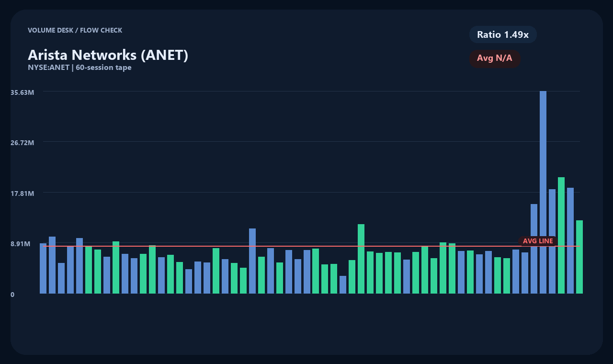Select the last green bar on the right
The image size is (613, 364).
coord(579,257)
